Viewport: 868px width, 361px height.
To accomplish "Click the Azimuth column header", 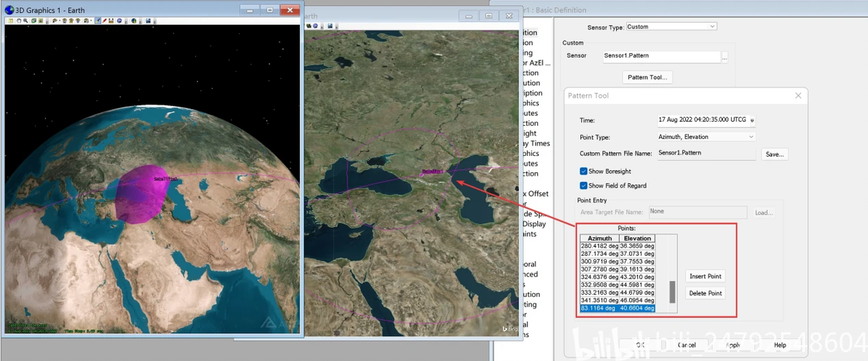I will pos(599,239).
